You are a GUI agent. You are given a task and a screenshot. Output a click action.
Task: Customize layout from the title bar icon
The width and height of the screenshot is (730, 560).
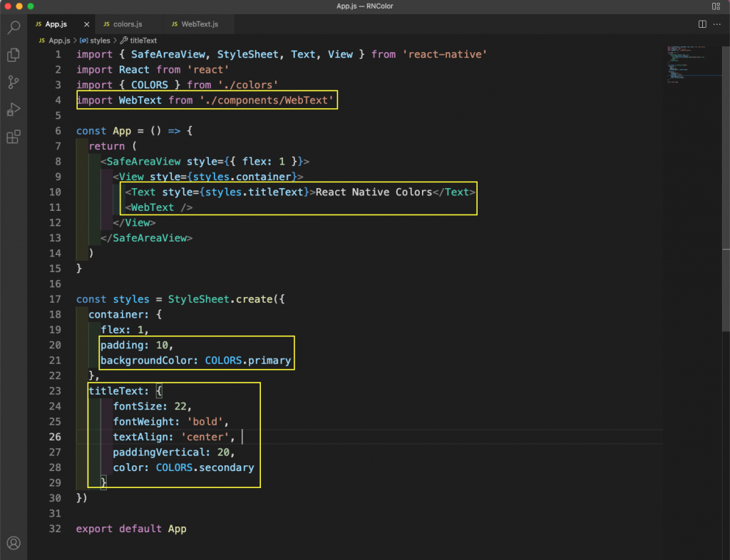coord(716,6)
